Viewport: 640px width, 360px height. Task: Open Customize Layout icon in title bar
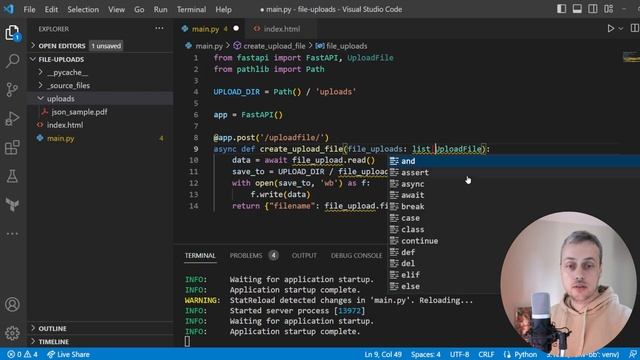(x=609, y=9)
